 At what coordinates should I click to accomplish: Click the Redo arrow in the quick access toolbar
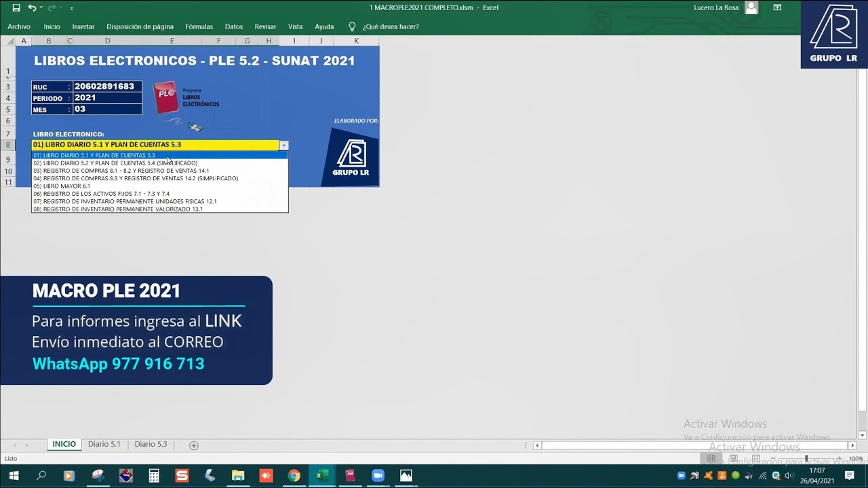click(52, 7)
